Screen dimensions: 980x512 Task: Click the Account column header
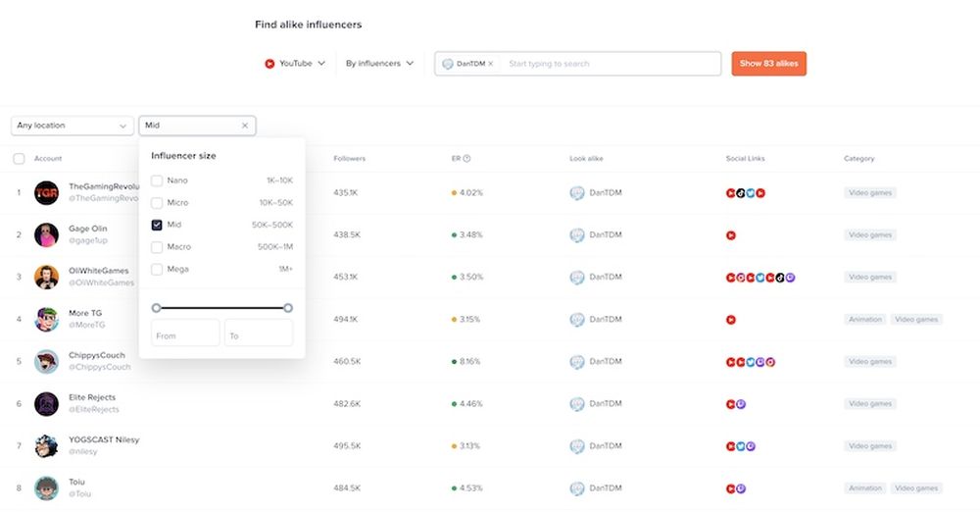pos(48,158)
